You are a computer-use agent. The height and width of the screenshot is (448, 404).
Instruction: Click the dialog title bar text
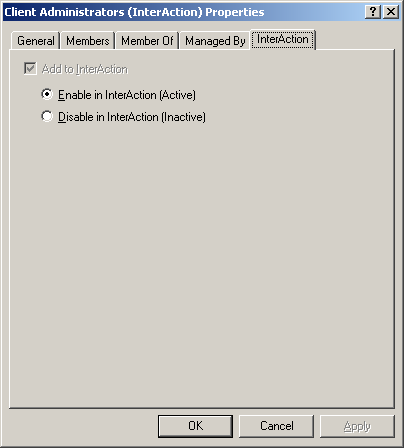pyautogui.click(x=134, y=12)
